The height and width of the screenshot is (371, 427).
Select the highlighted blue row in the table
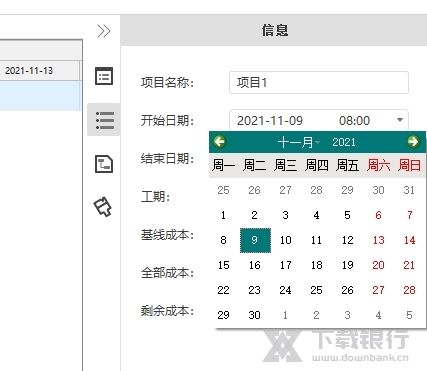click(x=40, y=96)
